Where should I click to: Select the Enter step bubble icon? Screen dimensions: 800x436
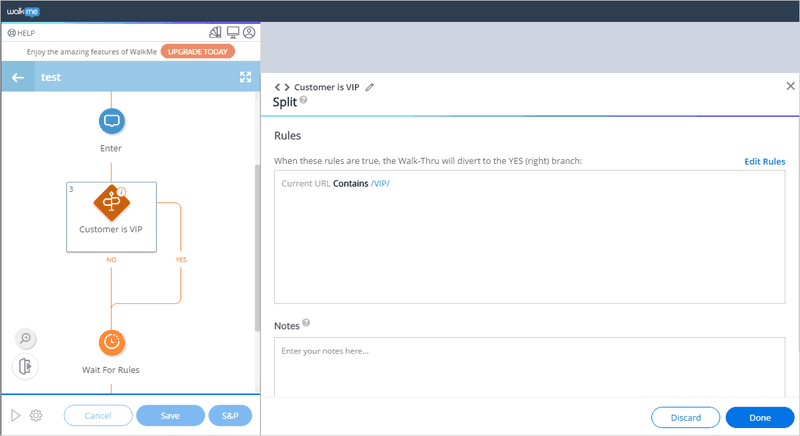(x=112, y=121)
